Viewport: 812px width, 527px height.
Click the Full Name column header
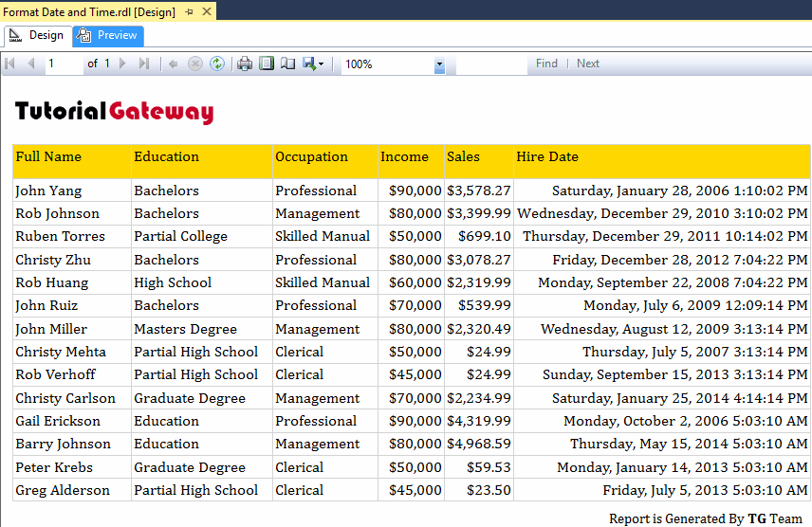pos(72,161)
